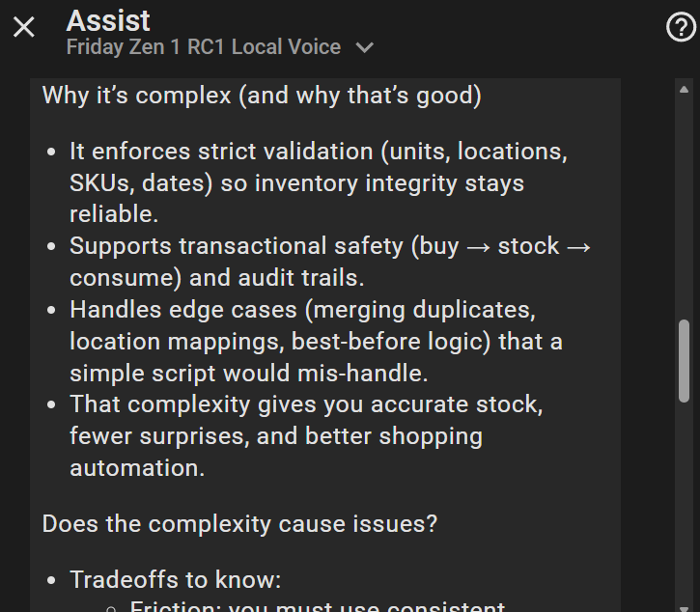Viewport: 700px width, 612px height.
Task: Click the "Tradeoffs to know:" bullet
Action: tap(175, 580)
